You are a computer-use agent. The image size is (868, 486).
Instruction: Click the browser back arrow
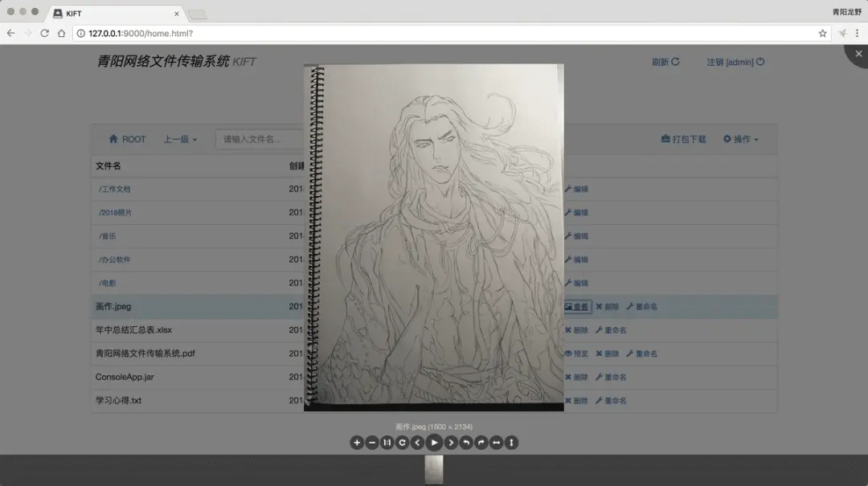pyautogui.click(x=10, y=33)
